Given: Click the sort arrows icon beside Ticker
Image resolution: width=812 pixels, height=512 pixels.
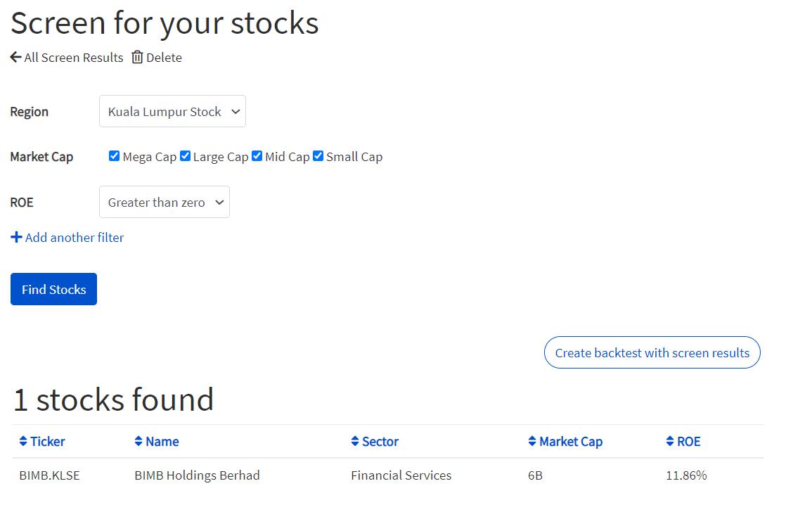Looking at the screenshot, I should 23,442.
